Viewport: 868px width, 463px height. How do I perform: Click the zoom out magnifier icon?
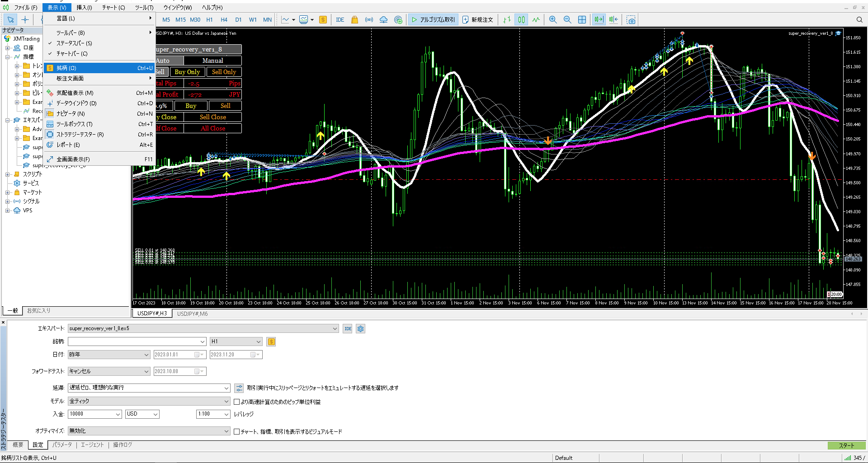coord(567,19)
